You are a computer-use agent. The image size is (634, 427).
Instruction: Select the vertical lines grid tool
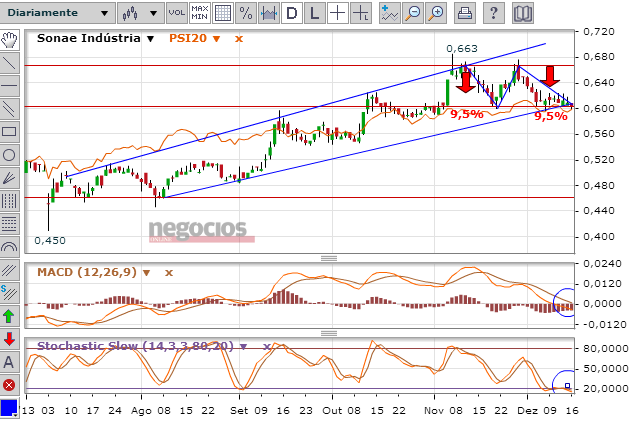9,201
